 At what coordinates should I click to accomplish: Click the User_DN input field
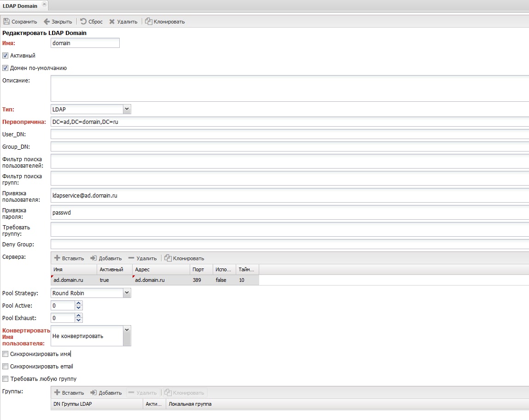pyautogui.click(x=290, y=134)
